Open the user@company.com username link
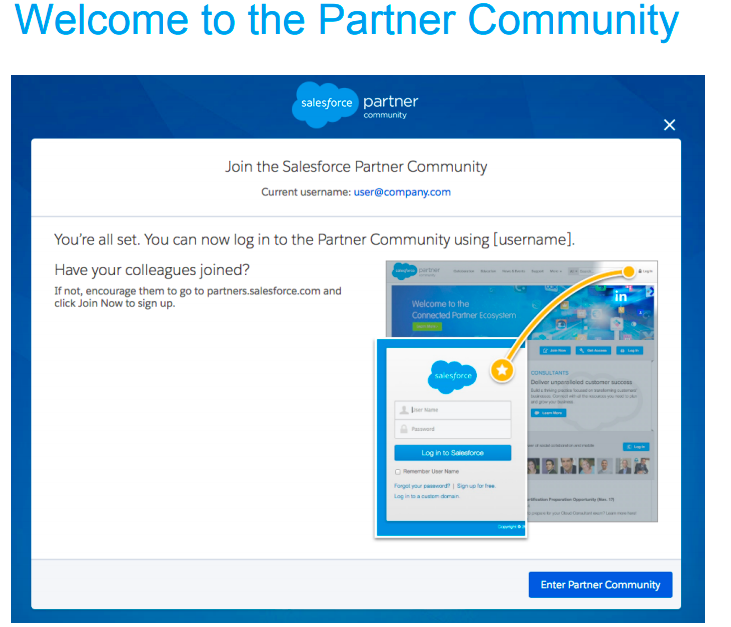Screen dimensions: 731x627 click(402, 192)
